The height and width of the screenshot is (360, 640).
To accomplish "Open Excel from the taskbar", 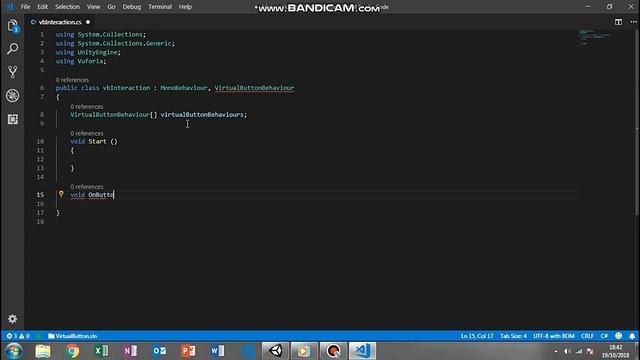I will pos(101,351).
